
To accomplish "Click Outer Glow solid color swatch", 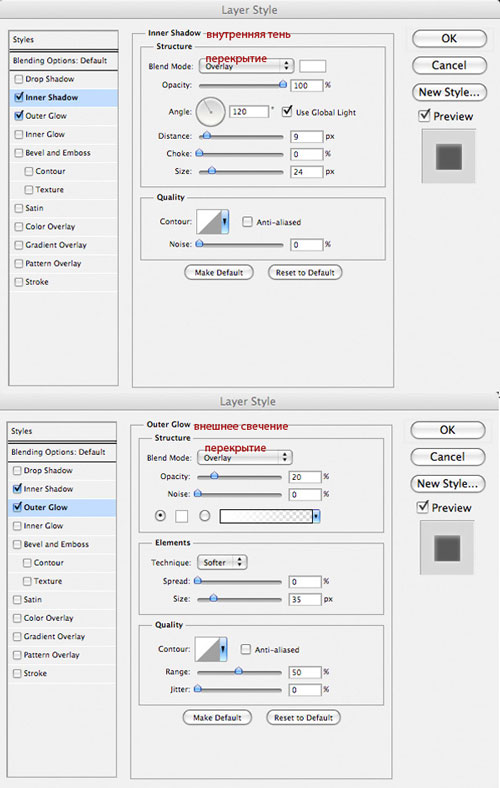I will coord(181,516).
